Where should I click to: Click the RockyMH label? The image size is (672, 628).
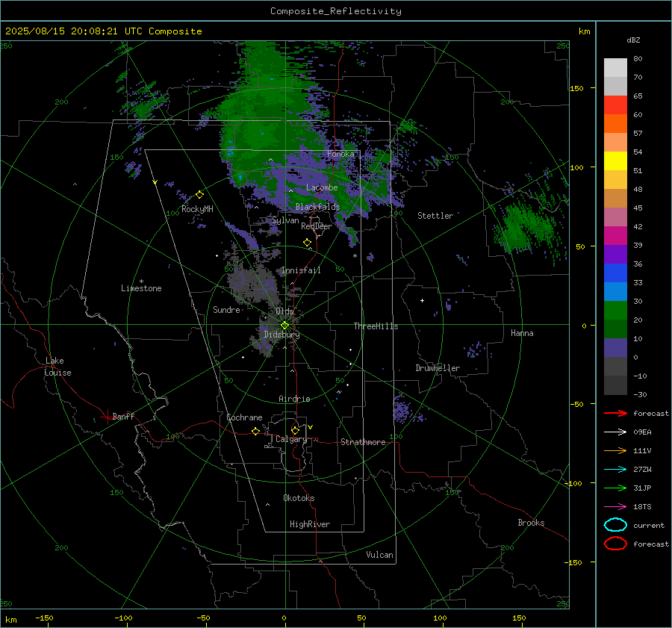197,209
